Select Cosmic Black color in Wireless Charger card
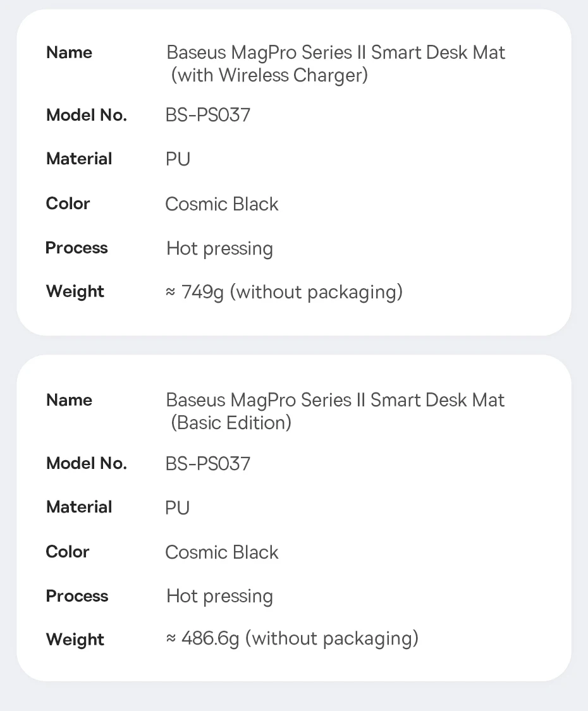 [x=222, y=204]
